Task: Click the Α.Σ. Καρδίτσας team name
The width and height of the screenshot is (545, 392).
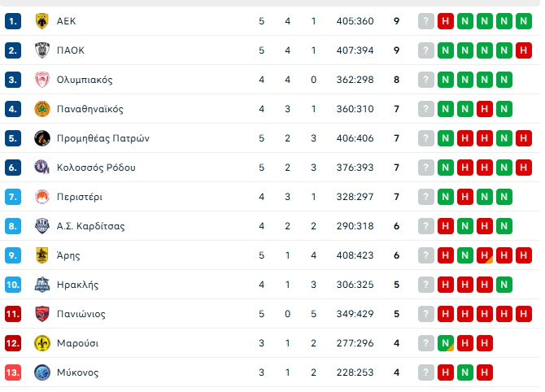Action: pyautogui.click(x=90, y=226)
